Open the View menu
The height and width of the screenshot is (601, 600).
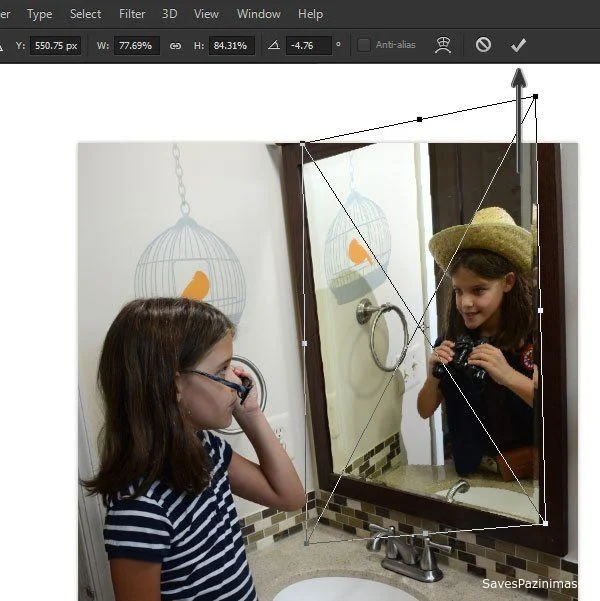tap(206, 14)
